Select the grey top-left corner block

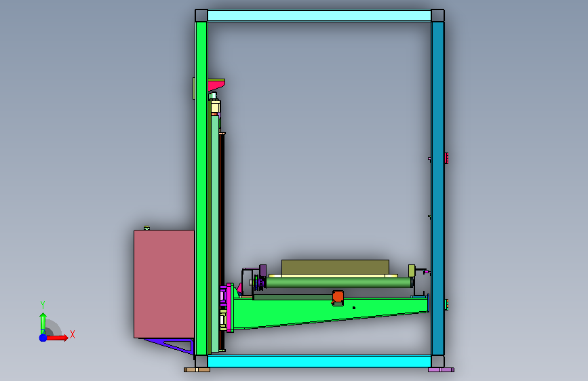pyautogui.click(x=201, y=16)
